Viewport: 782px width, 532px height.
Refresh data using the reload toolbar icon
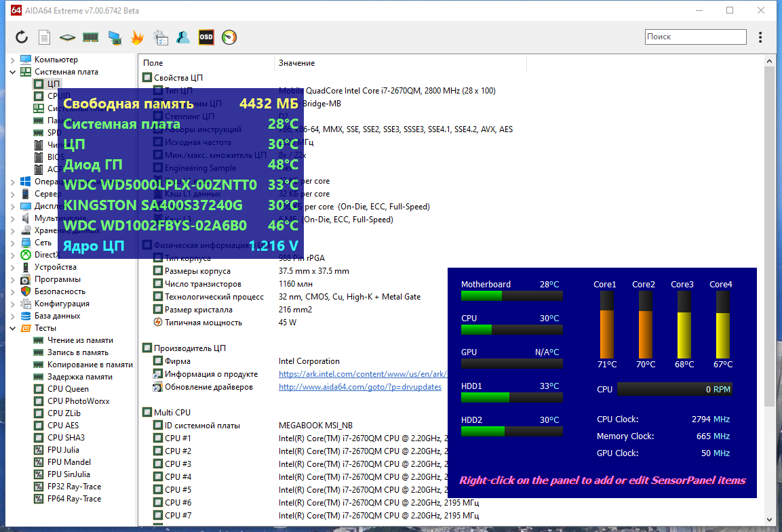pyautogui.click(x=20, y=37)
